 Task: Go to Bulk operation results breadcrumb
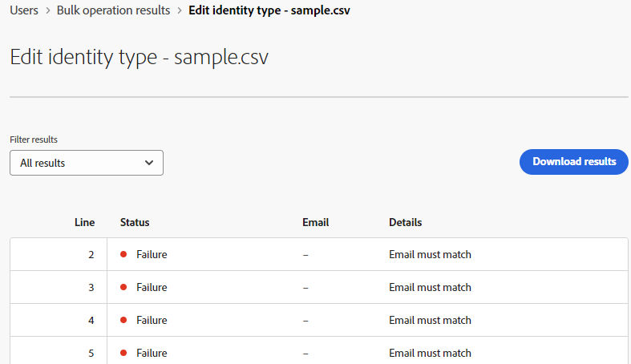coord(113,10)
